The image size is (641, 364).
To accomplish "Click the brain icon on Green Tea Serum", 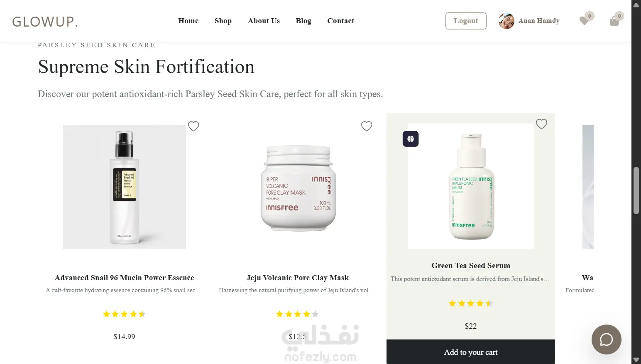I will pyautogui.click(x=411, y=139).
